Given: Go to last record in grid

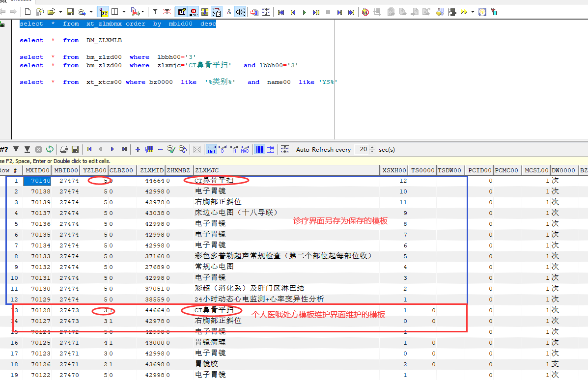Looking at the screenshot, I should click(124, 149).
